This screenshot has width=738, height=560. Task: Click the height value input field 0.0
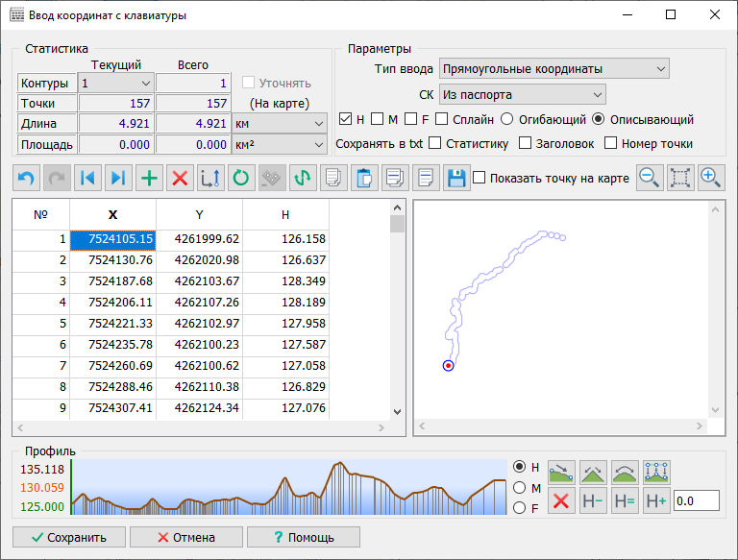click(696, 500)
